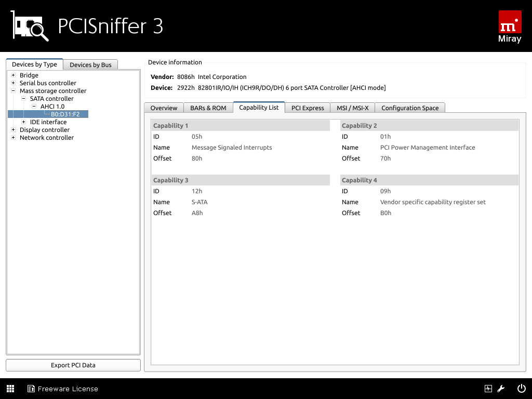
Task: Click the power shutdown icon
Action: point(521,389)
